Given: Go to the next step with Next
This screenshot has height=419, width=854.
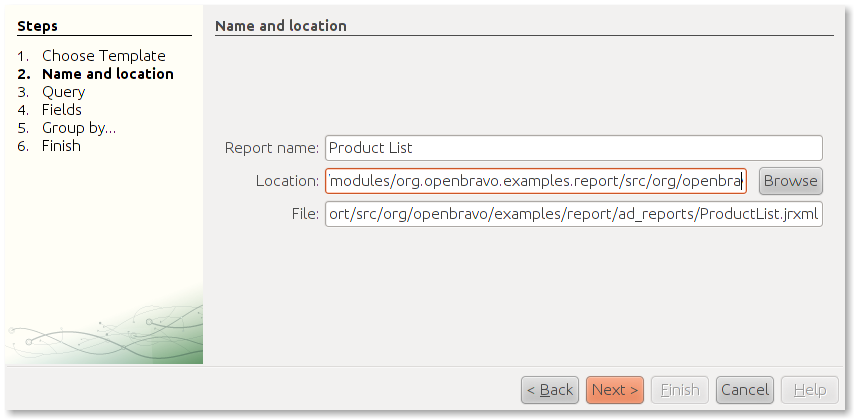Looking at the screenshot, I should (615, 390).
